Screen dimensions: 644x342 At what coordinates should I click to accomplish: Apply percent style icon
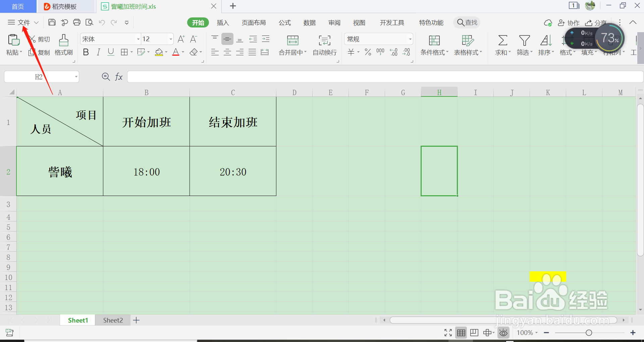point(368,52)
